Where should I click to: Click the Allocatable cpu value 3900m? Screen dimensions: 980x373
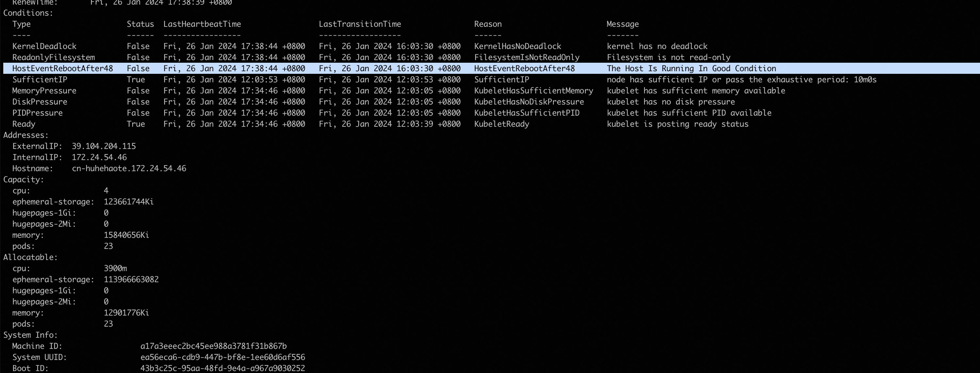115,268
